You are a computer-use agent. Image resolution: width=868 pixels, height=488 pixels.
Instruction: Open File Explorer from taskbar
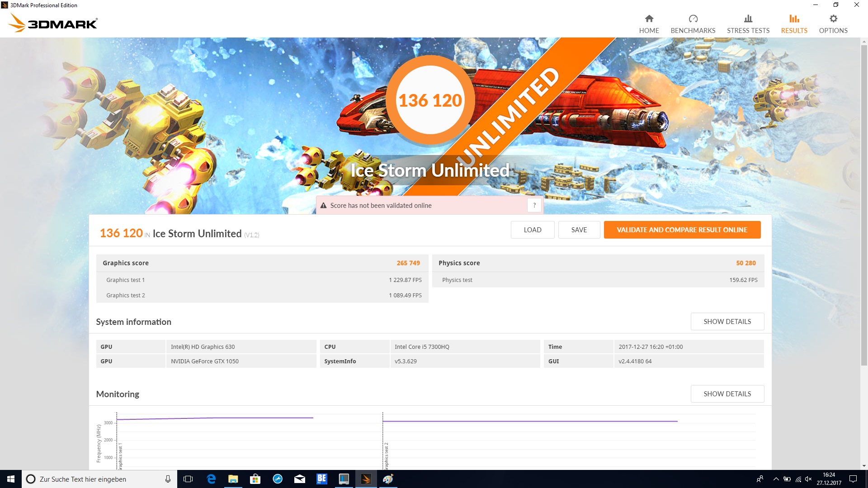pos(233,479)
